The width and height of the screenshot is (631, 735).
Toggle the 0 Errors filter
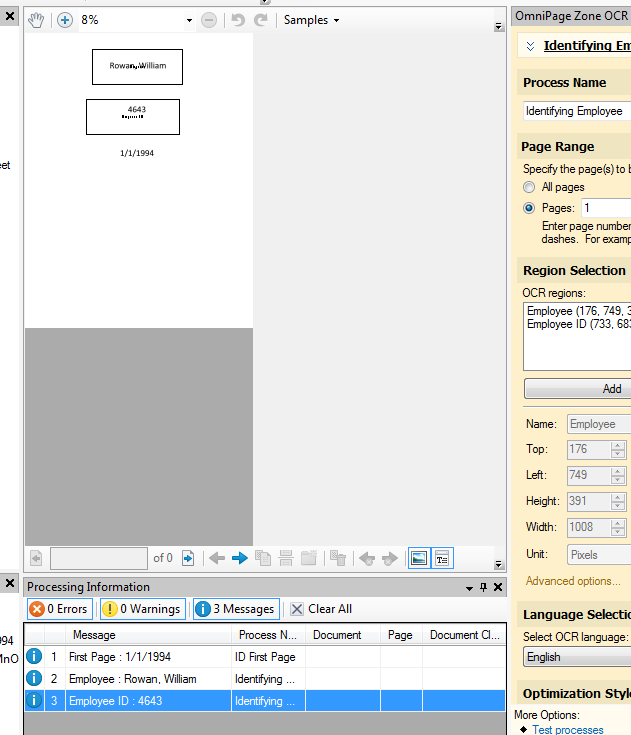58,609
